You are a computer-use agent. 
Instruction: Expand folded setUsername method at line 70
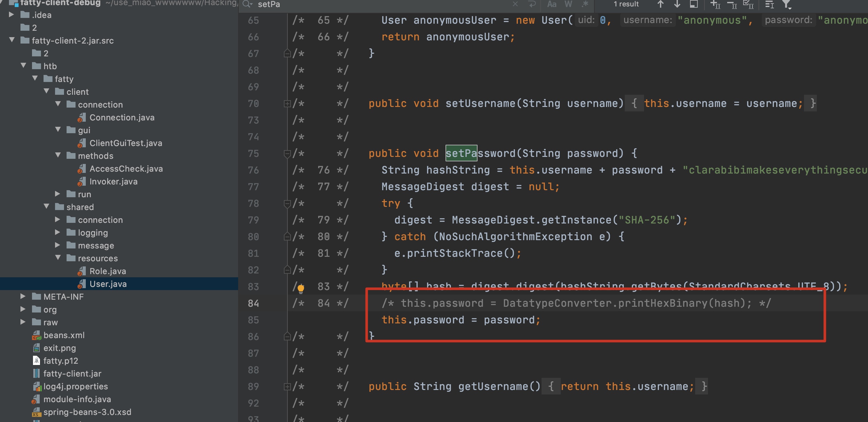(287, 103)
